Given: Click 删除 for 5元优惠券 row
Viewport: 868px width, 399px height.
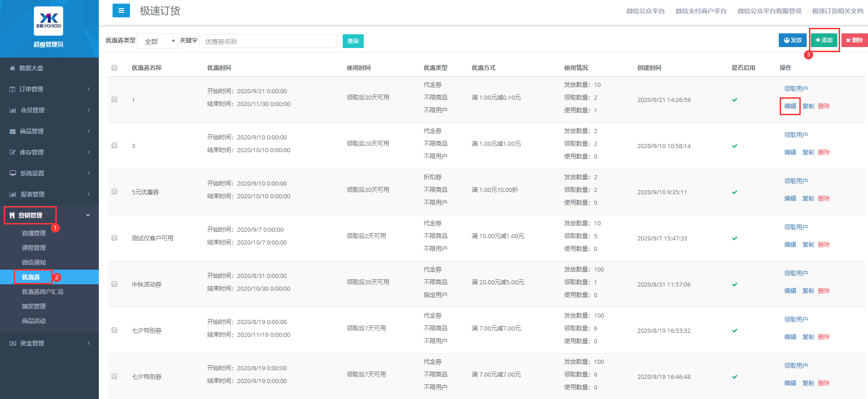Looking at the screenshot, I should pos(824,198).
